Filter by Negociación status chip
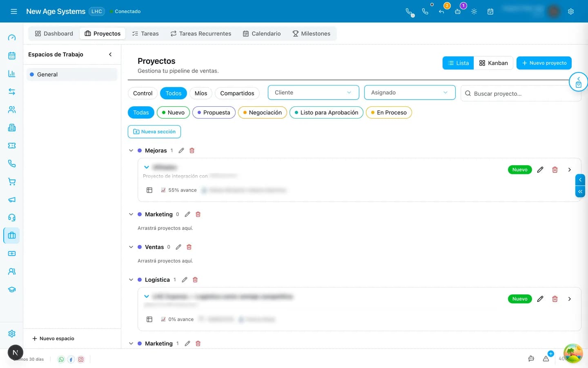This screenshot has height=368, width=588. [263, 112]
